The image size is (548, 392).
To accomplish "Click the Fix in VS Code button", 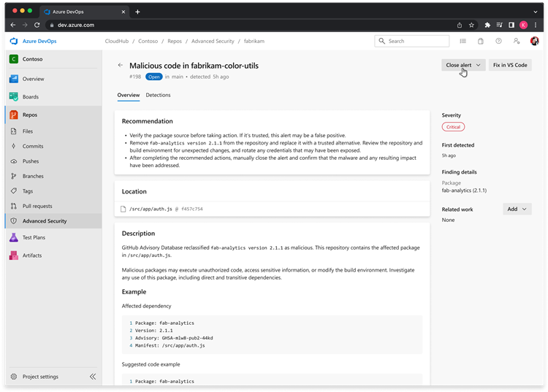I will [510, 65].
